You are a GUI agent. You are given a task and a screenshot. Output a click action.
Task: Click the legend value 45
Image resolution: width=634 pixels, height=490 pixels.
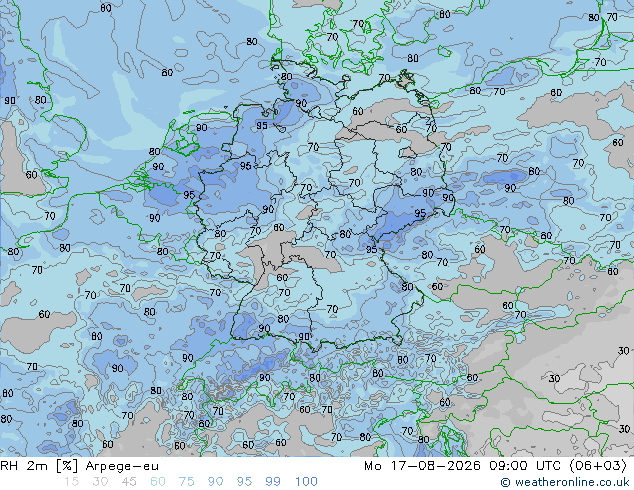coord(129,482)
